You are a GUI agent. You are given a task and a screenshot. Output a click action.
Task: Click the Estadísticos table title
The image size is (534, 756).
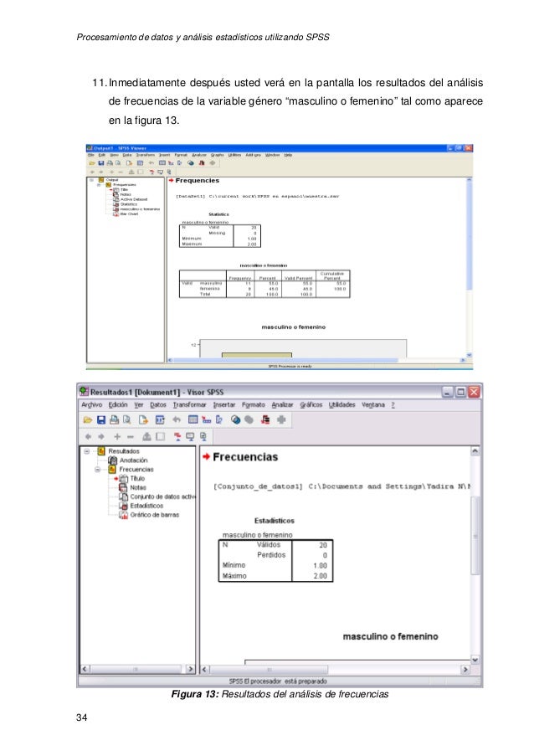pyautogui.click(x=275, y=521)
